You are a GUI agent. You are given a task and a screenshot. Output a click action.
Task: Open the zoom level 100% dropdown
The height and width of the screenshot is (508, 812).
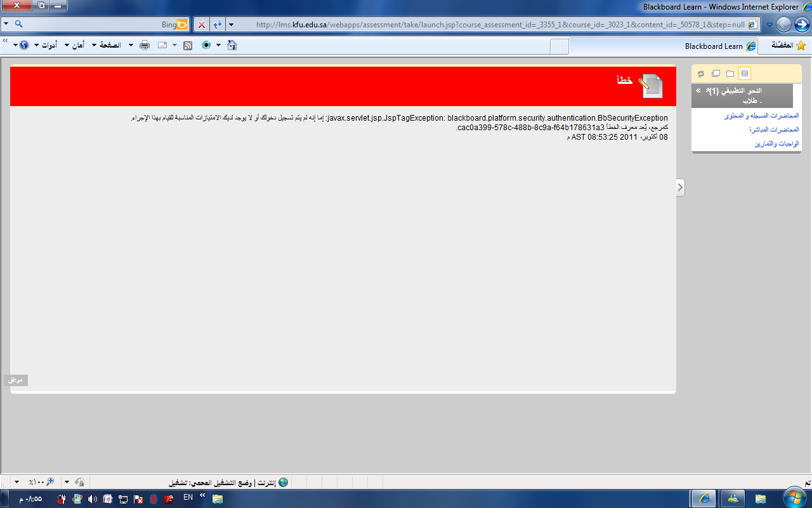point(17,482)
